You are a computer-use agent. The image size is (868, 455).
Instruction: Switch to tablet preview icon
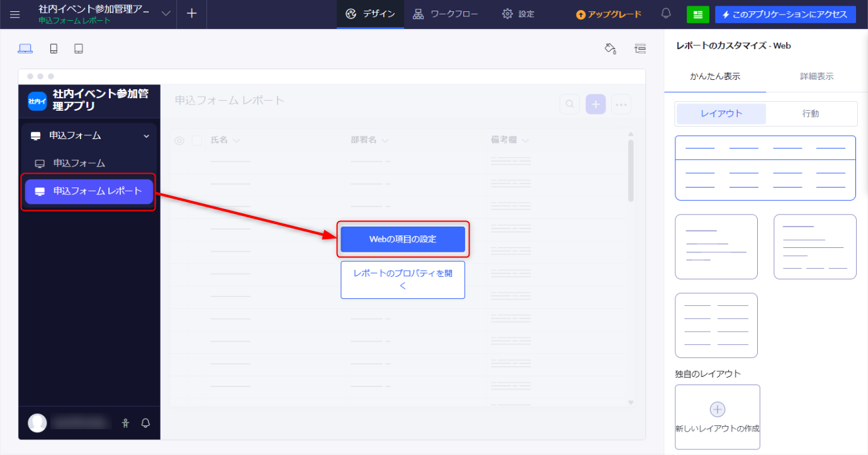[79, 48]
